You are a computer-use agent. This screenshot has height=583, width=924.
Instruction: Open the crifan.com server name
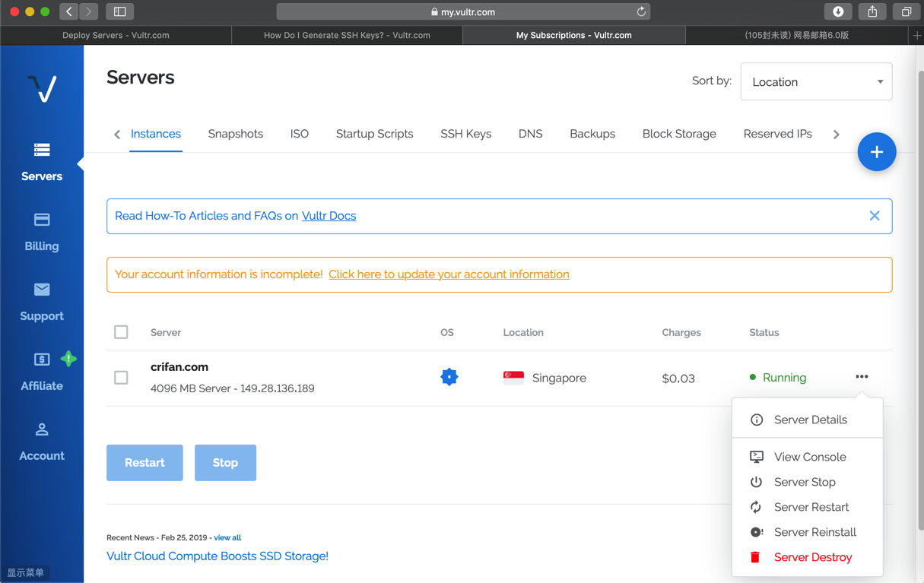[179, 366]
